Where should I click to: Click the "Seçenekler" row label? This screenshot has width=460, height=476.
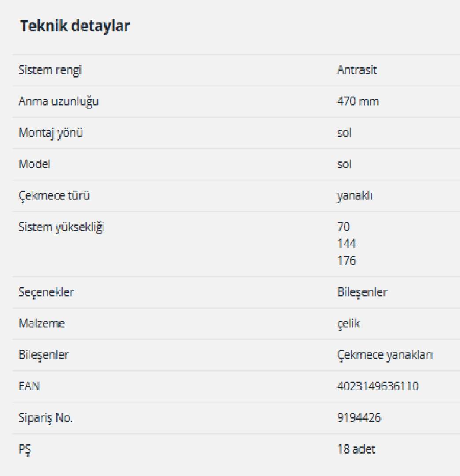coord(46,292)
